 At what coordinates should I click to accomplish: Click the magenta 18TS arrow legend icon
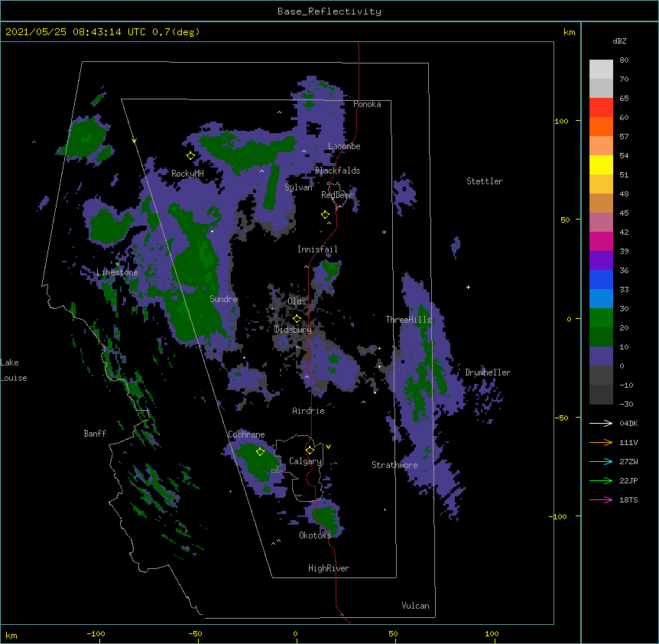tap(601, 499)
